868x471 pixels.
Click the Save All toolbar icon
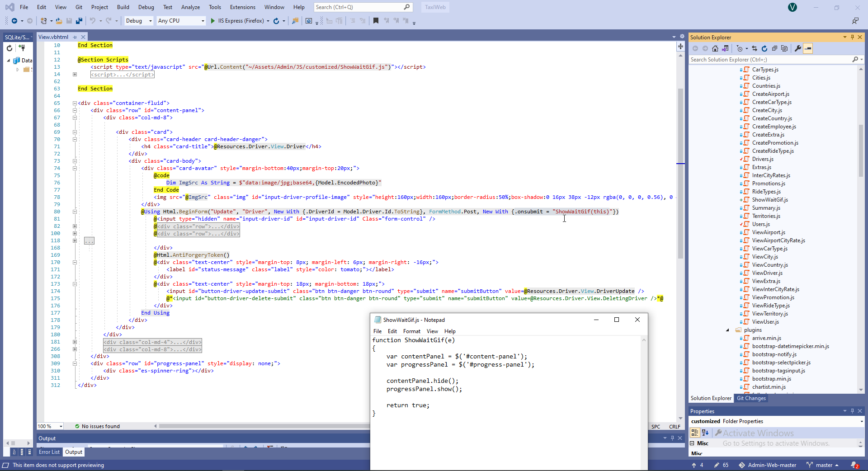pos(79,21)
